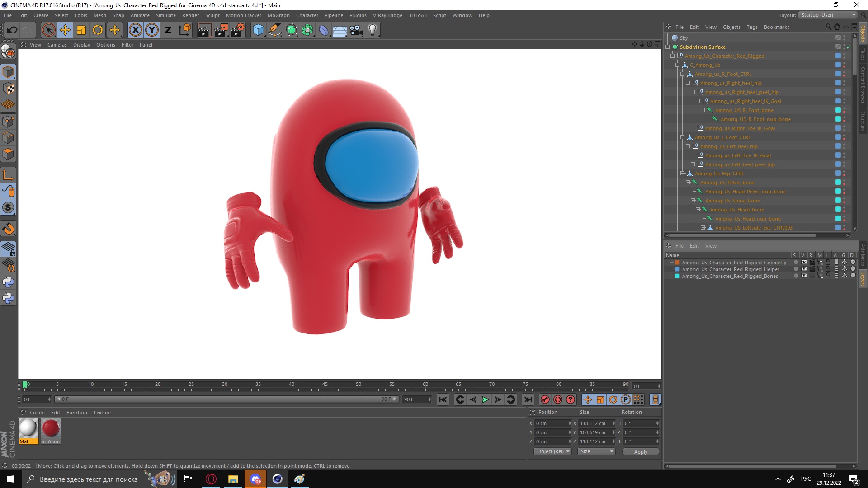Open the Simulate menu
This screenshot has height=488, width=868.
tap(166, 15)
